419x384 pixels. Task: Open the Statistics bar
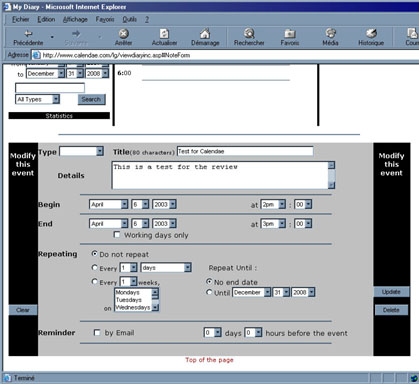(59, 116)
